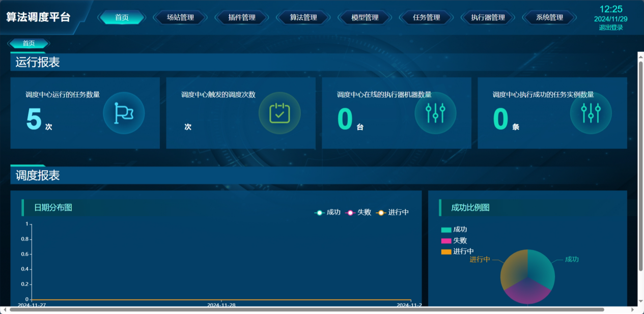This screenshot has width=644, height=314.
Task: Open the 插件管理 menu
Action: [242, 18]
